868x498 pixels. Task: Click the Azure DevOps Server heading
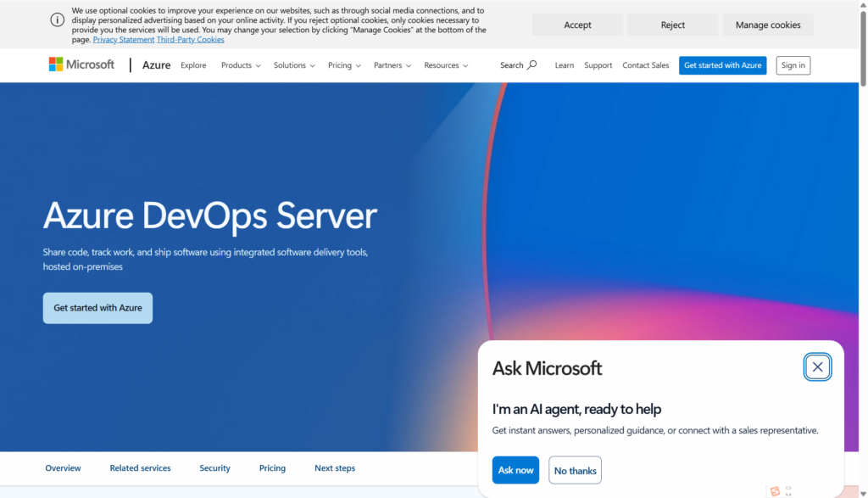click(210, 215)
